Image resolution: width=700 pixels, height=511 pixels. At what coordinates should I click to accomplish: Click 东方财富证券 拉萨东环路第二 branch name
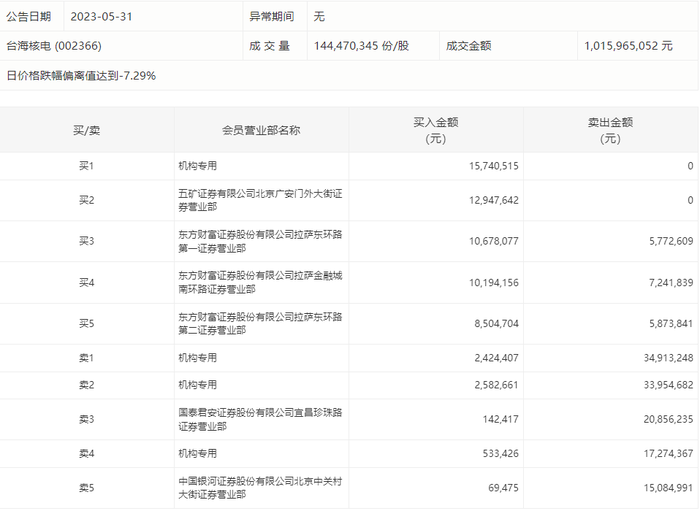point(260,324)
